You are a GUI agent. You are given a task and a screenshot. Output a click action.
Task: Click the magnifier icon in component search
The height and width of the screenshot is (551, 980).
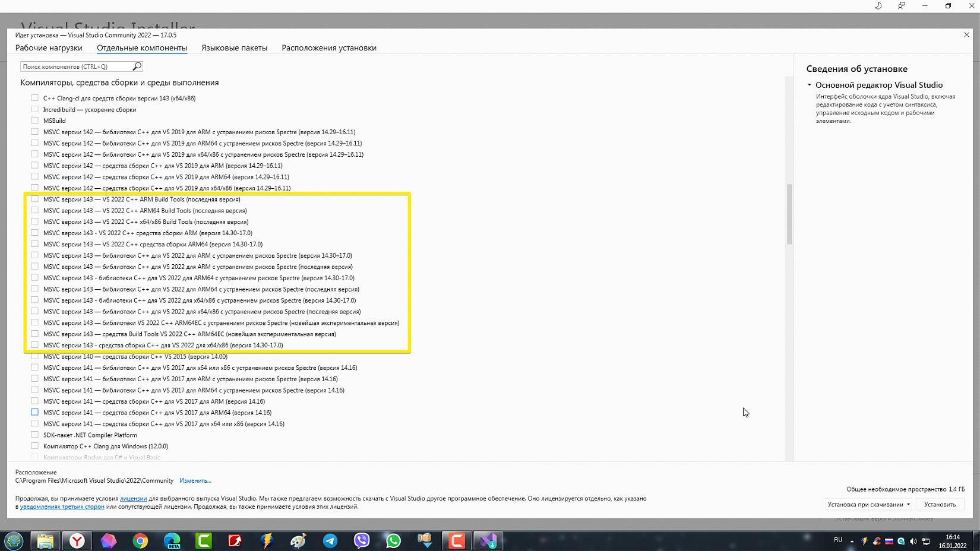[137, 66]
